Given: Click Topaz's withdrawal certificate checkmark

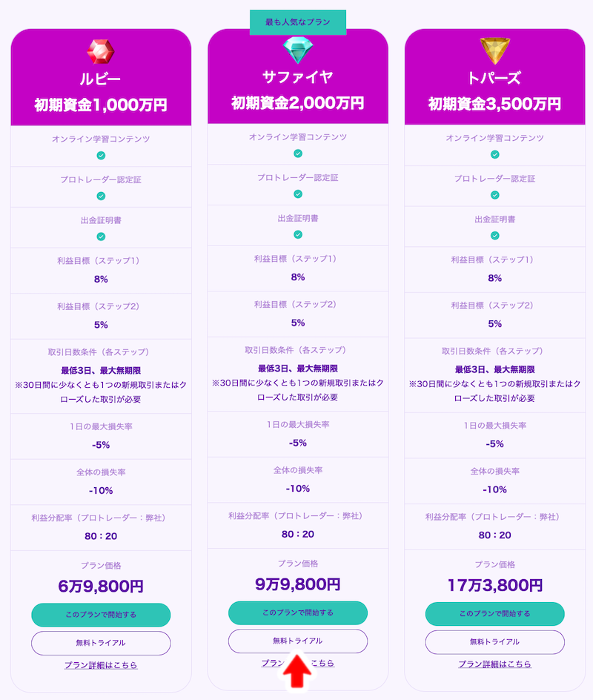Looking at the screenshot, I should click(495, 236).
